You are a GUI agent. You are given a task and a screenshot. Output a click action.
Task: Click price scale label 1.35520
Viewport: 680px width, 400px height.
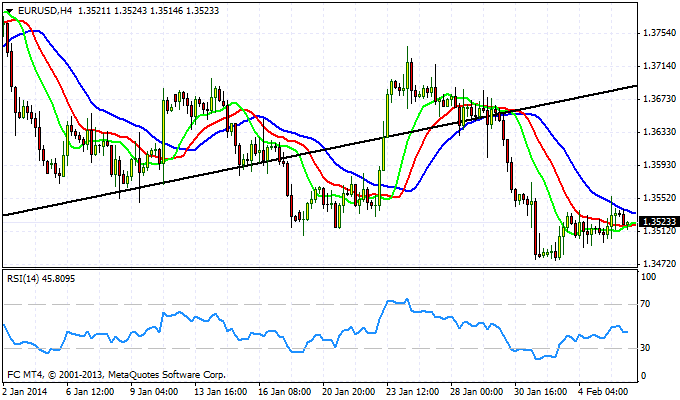click(x=660, y=198)
